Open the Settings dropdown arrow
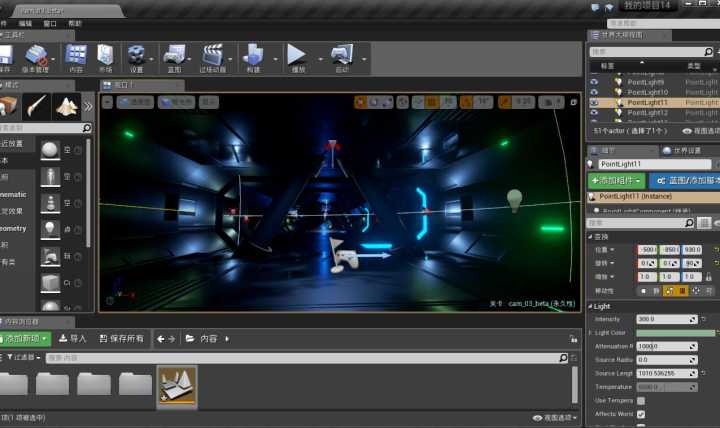 pyautogui.click(x=152, y=59)
